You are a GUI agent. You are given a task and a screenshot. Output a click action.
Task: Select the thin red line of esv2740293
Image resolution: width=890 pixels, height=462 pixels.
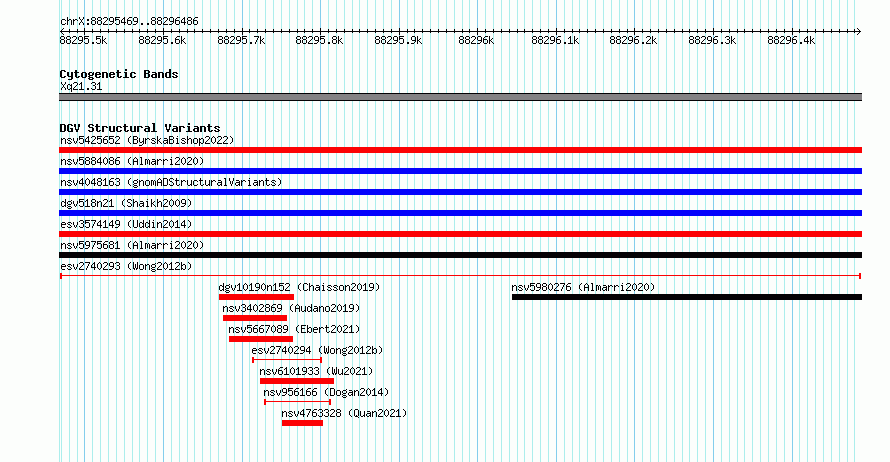(x=460, y=276)
